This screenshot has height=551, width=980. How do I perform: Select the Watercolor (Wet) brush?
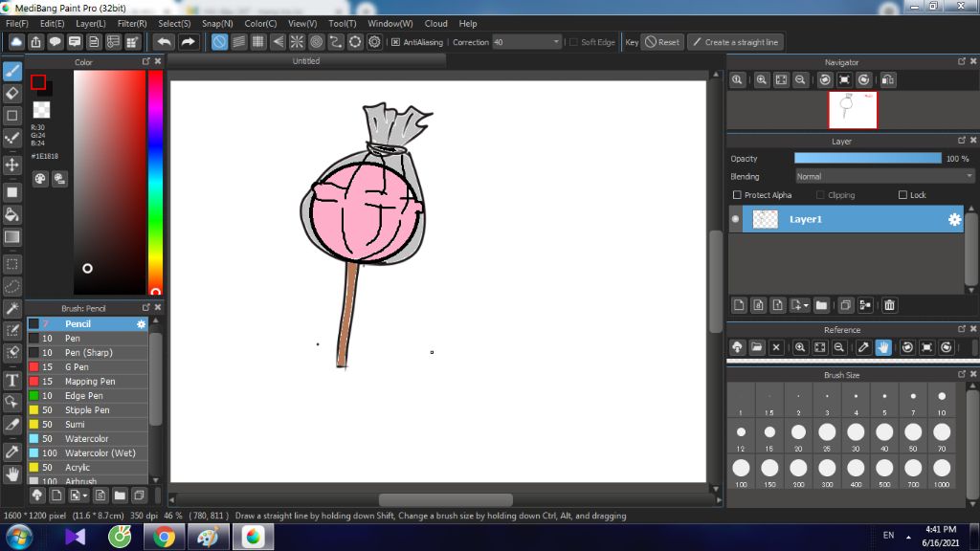87,452
